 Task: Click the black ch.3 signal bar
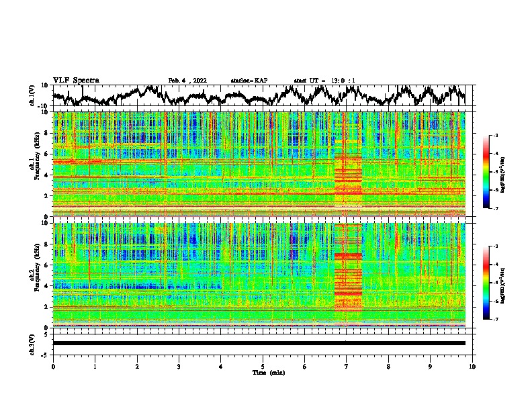point(259,343)
